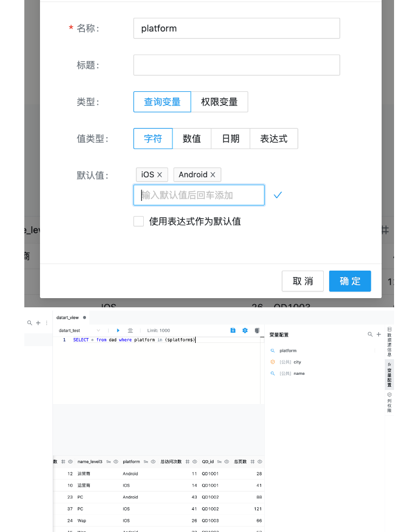This screenshot has height=532, width=400.
Task: Open type selector on name_level3 column
Action: pyautogui.click(x=109, y=462)
